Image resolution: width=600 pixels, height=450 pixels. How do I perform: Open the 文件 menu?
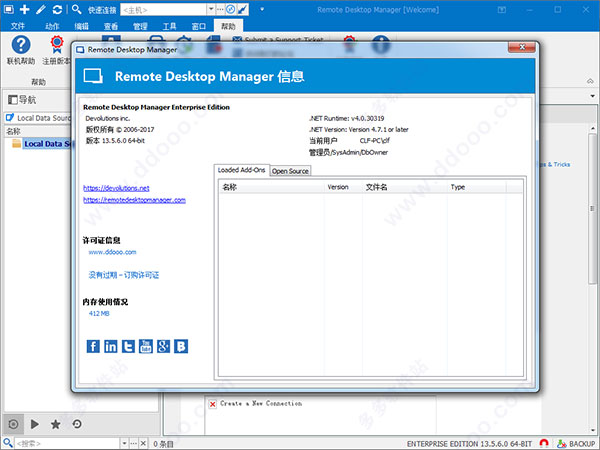click(18, 26)
